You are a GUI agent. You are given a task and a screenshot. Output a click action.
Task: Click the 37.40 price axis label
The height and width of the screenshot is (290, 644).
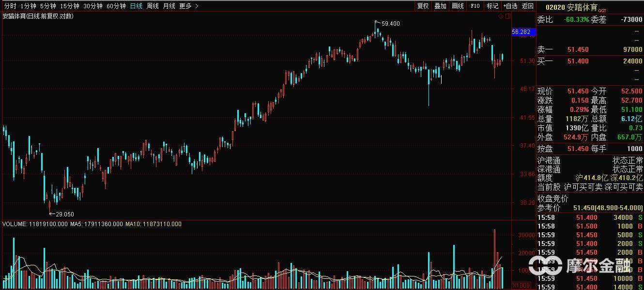point(528,146)
